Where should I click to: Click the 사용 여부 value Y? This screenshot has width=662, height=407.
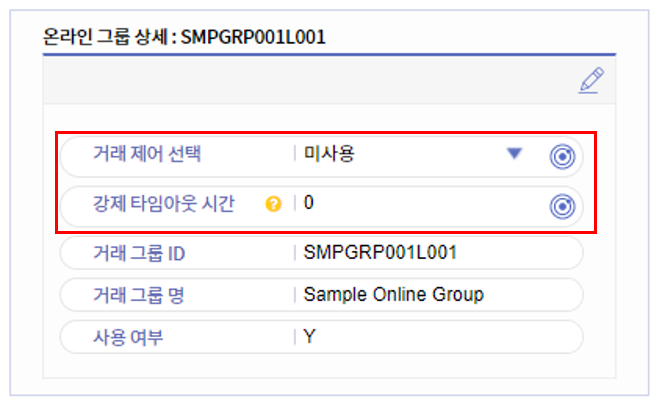(309, 336)
